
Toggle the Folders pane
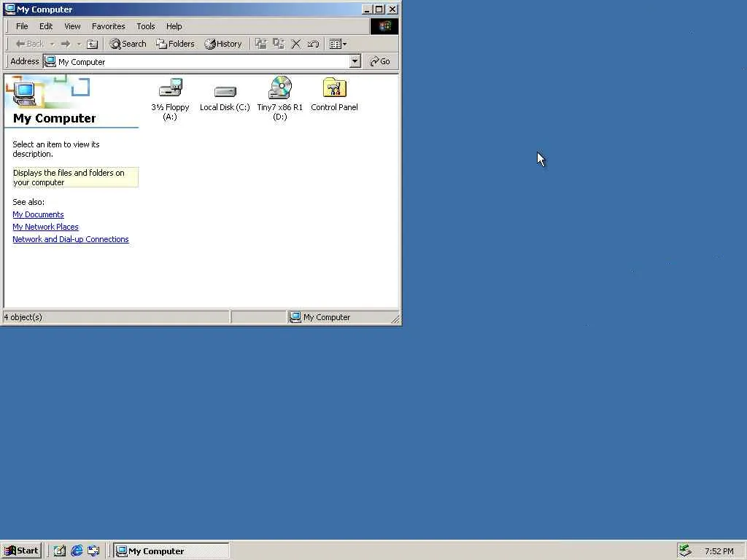click(x=175, y=44)
